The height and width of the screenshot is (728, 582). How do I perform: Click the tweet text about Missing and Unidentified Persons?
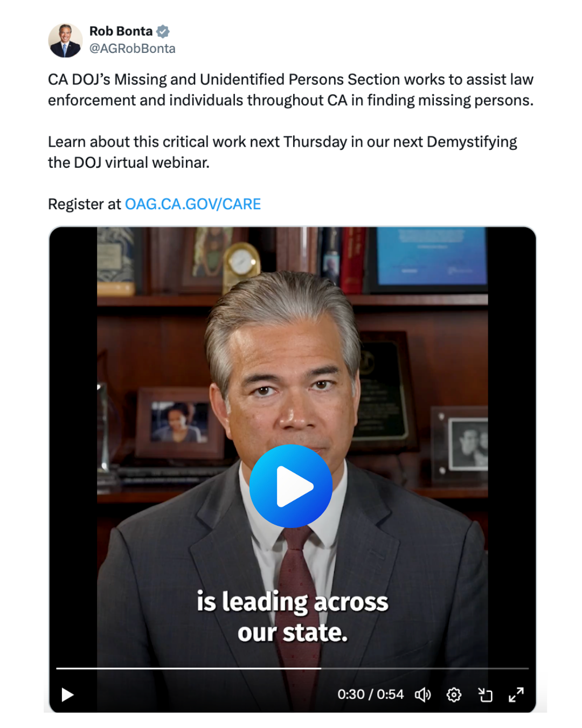tap(291, 90)
